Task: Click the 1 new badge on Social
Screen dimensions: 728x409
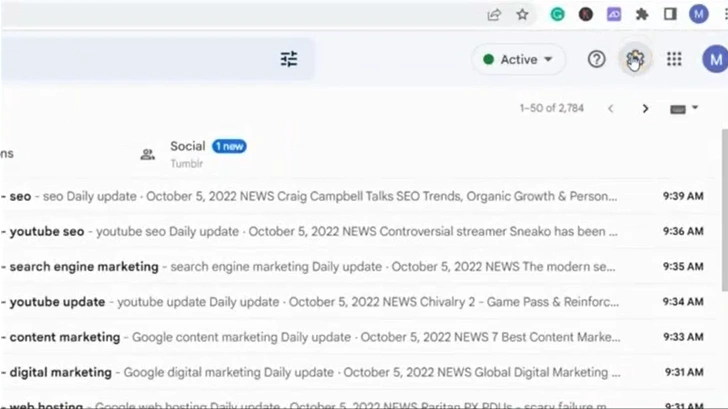Action: point(229,146)
